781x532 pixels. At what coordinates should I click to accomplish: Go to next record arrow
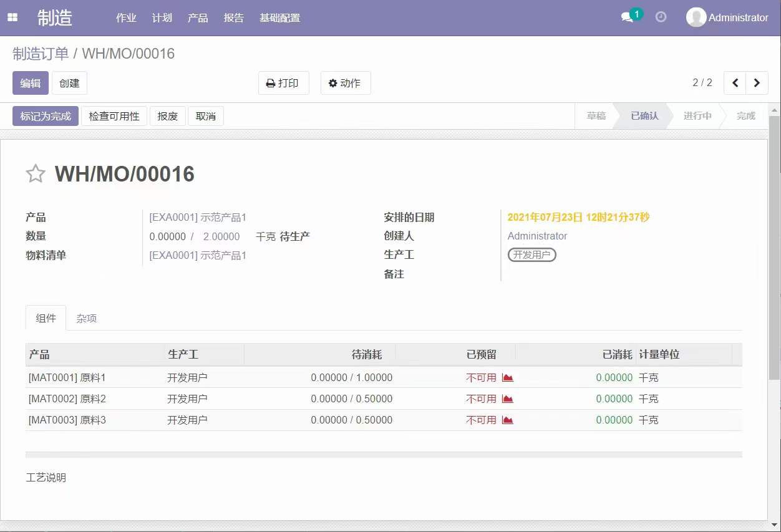pyautogui.click(x=757, y=83)
